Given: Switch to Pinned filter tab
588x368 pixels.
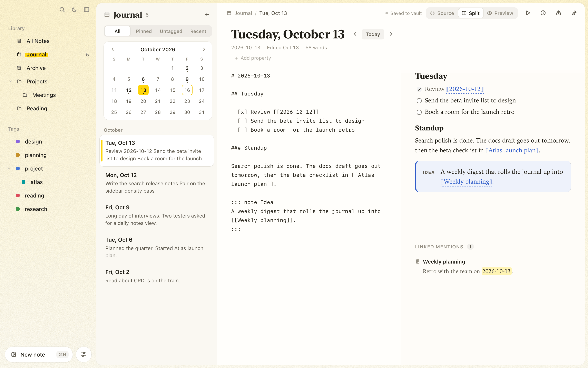Looking at the screenshot, I should pos(144,31).
